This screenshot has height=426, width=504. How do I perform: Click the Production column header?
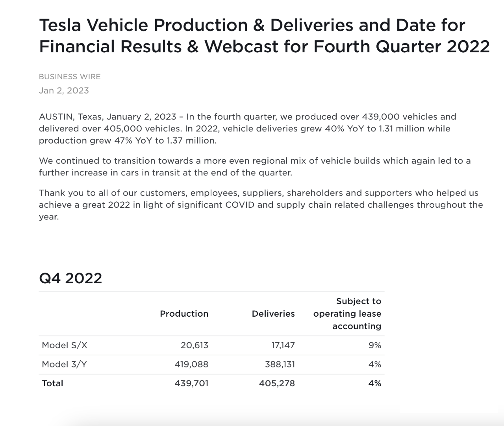184,314
